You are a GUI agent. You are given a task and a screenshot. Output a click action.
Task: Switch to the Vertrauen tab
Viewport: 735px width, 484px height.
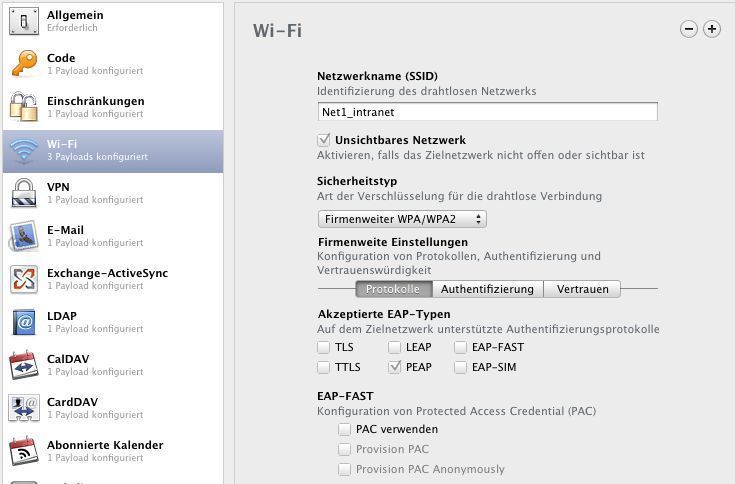point(582,289)
